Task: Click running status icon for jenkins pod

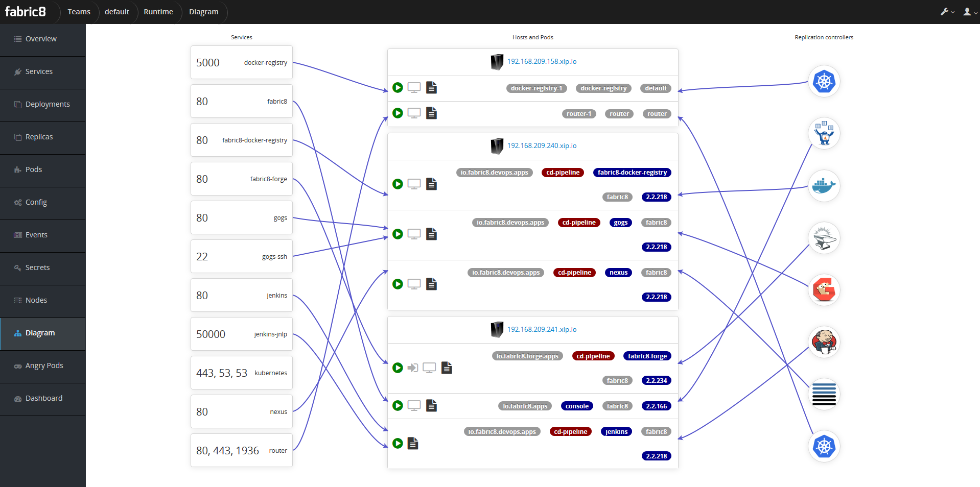Action: (398, 443)
